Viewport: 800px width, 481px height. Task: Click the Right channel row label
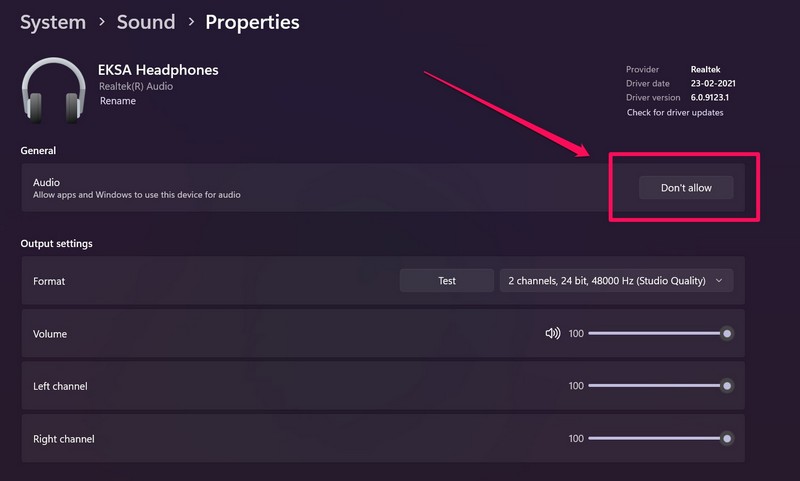click(65, 439)
